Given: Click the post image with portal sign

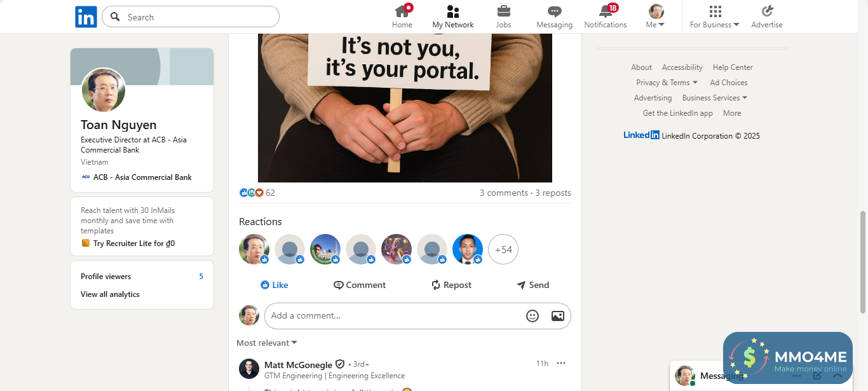Looking at the screenshot, I should click(x=405, y=108).
